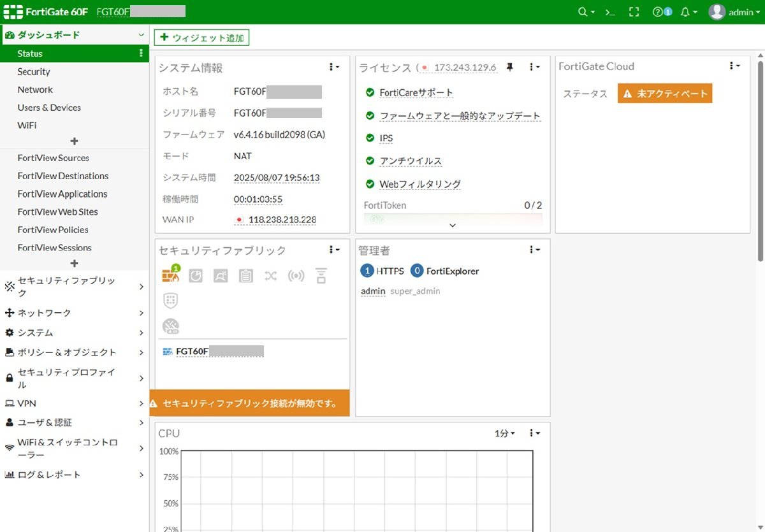This screenshot has height=532, width=765.
Task: Expand the License widget chevron
Action: coord(453,225)
